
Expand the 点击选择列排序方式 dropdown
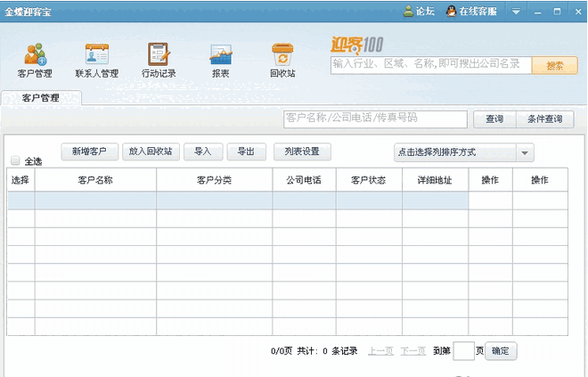525,152
